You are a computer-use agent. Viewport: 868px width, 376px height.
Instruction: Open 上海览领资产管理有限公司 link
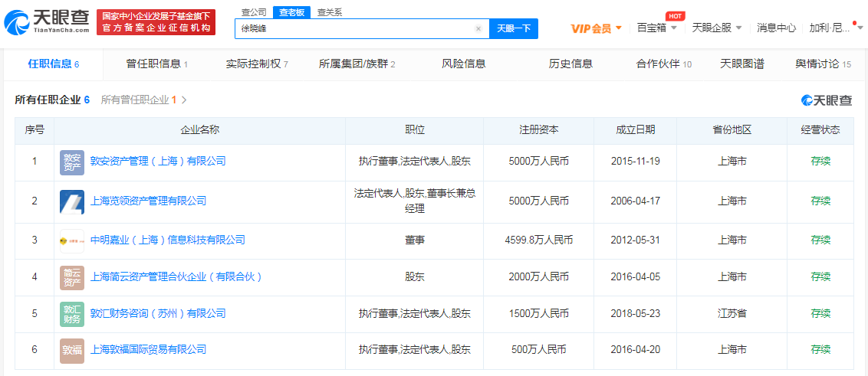(x=148, y=201)
